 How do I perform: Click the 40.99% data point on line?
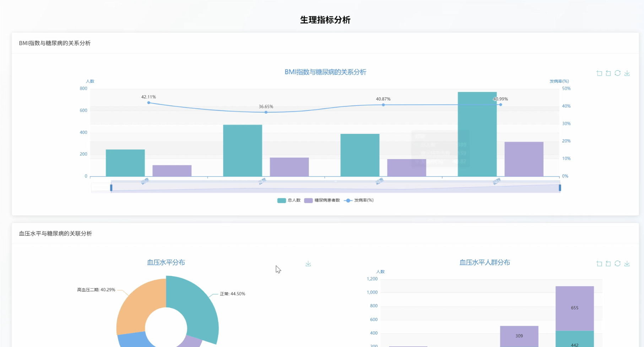[500, 104]
